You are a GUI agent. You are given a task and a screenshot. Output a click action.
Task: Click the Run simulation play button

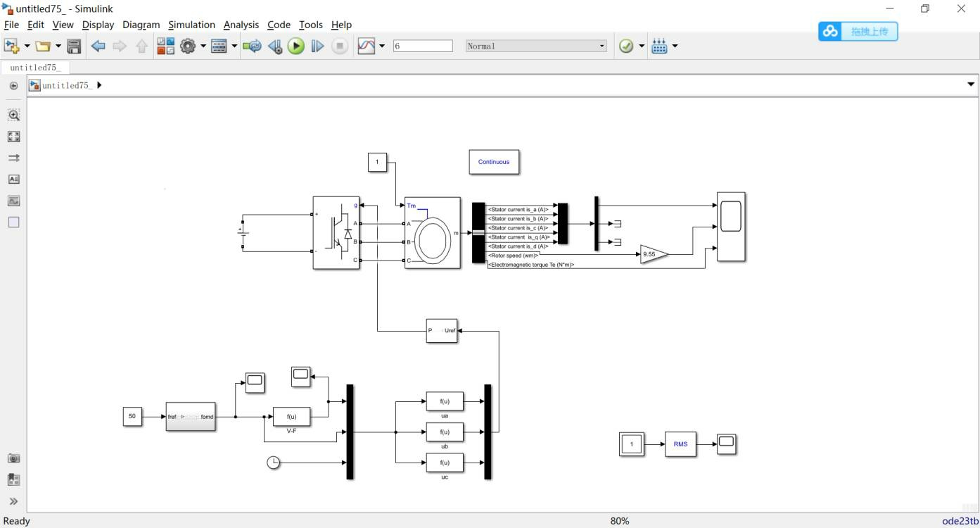[296, 46]
